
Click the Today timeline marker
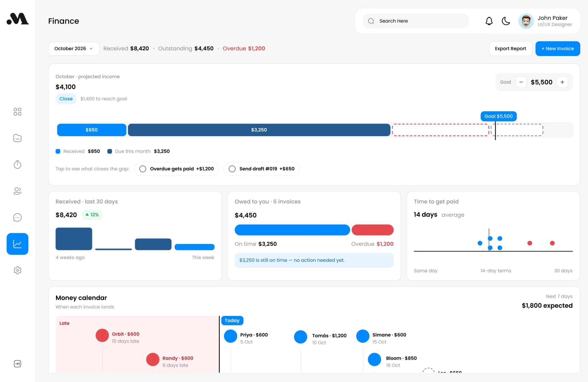(232, 321)
